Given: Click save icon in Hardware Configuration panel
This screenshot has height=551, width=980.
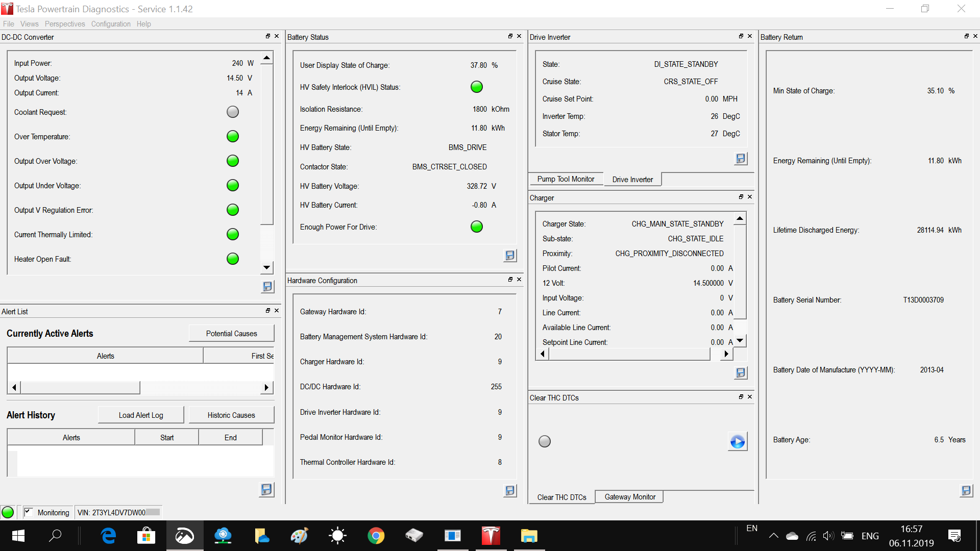Looking at the screenshot, I should pyautogui.click(x=510, y=491).
